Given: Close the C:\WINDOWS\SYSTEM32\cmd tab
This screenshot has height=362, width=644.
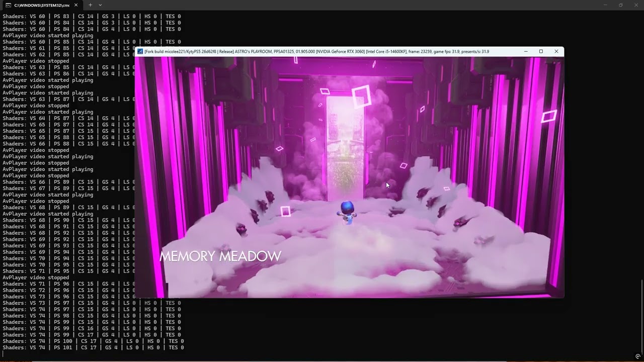Looking at the screenshot, I should coord(76,5).
